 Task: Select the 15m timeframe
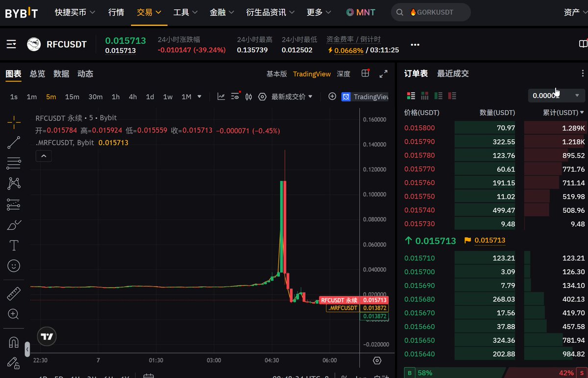click(x=72, y=97)
